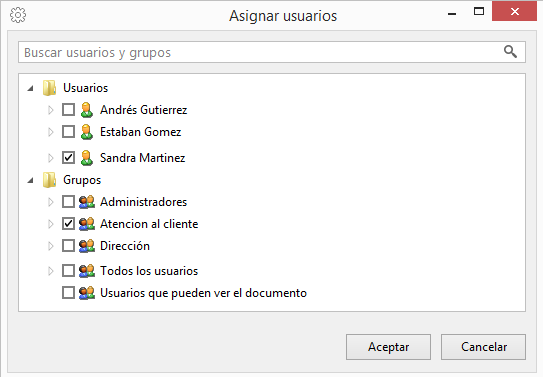Click the settings gear icon in title bar
The height and width of the screenshot is (377, 543).
[x=18, y=15]
